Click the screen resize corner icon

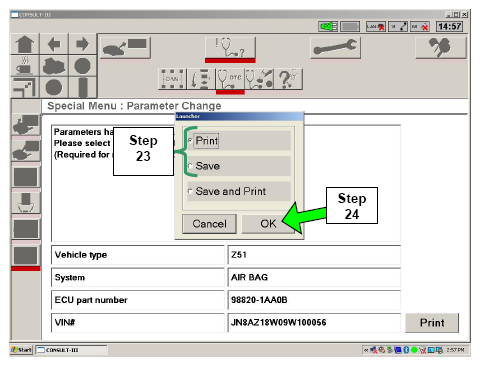25,87
